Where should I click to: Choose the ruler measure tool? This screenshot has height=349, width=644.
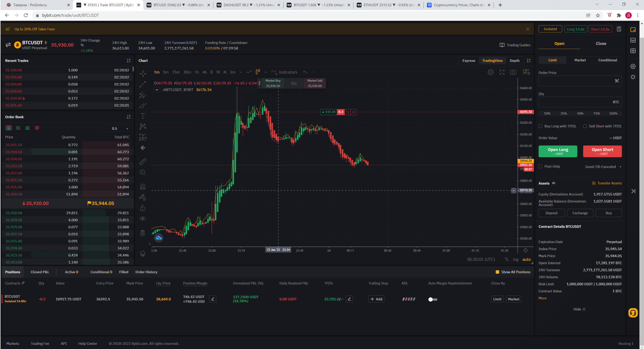pyautogui.click(x=143, y=161)
